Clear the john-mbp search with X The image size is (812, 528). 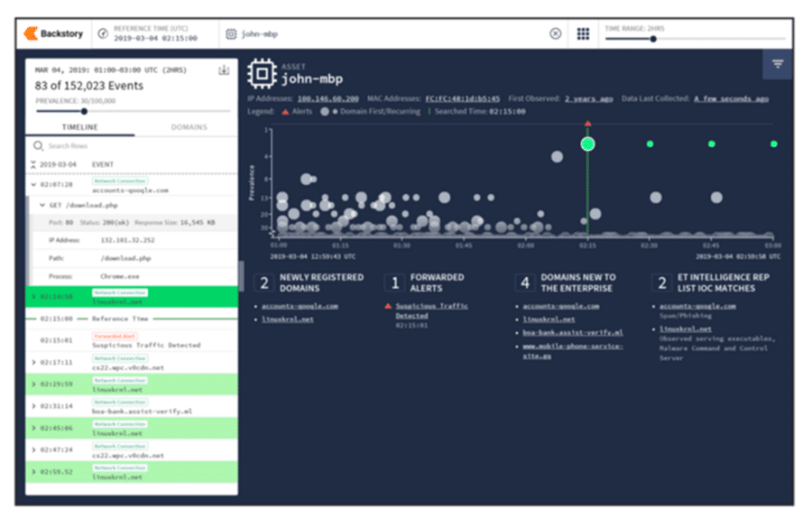[555, 33]
